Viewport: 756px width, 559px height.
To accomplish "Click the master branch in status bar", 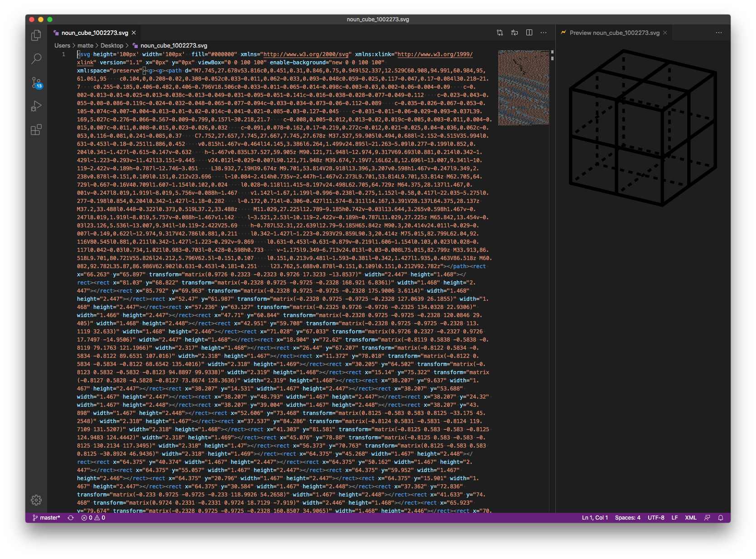I will coord(46,518).
